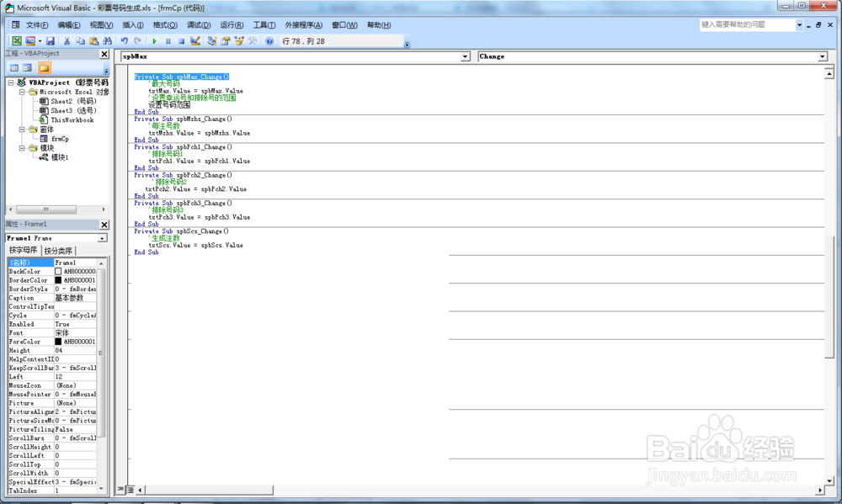The image size is (842, 504).
Task: Switch to Procedure View button
Action: pyautogui.click(x=120, y=490)
